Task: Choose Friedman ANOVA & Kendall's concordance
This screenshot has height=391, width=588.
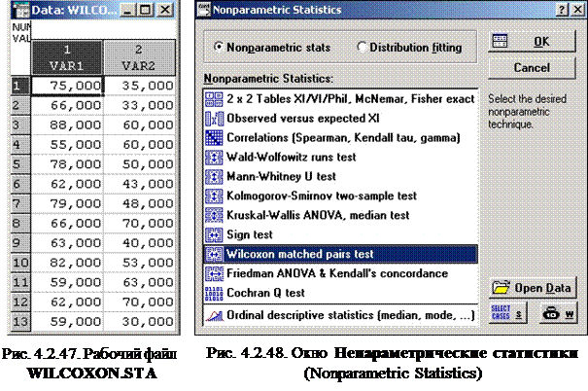Action: 340,273
